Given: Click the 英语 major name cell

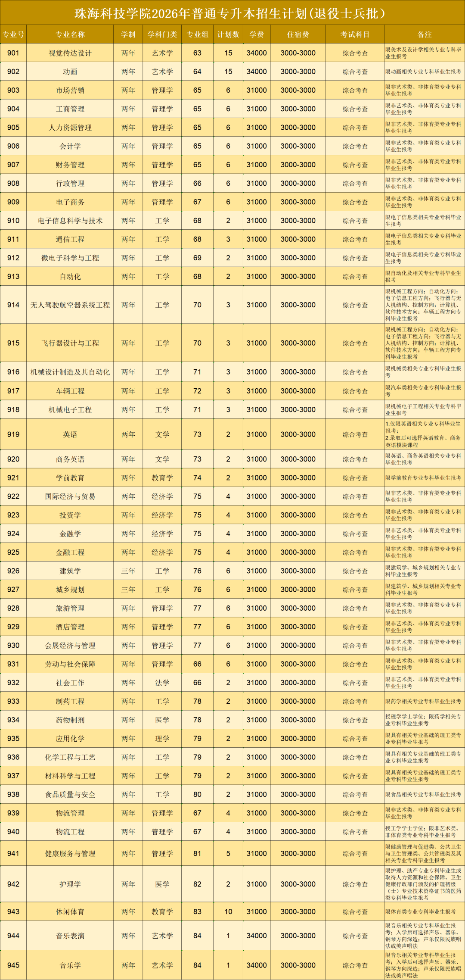Looking at the screenshot, I should pos(70,434).
